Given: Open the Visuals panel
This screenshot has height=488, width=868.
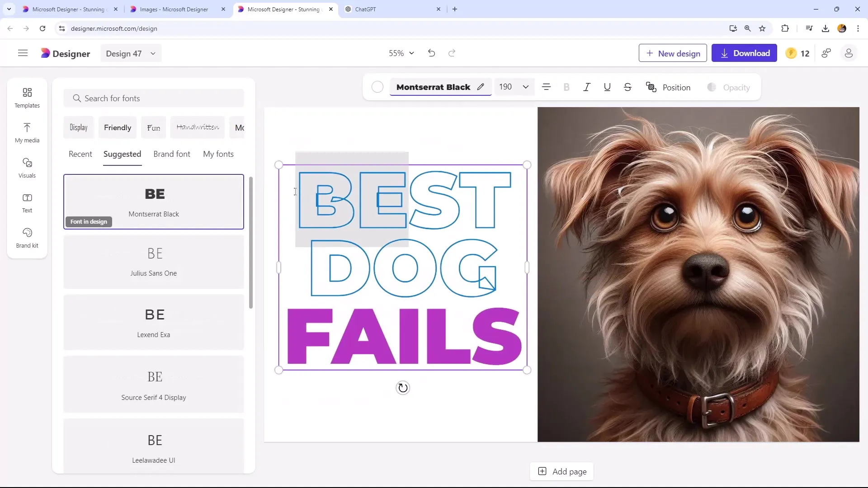Looking at the screenshot, I should point(27,168).
